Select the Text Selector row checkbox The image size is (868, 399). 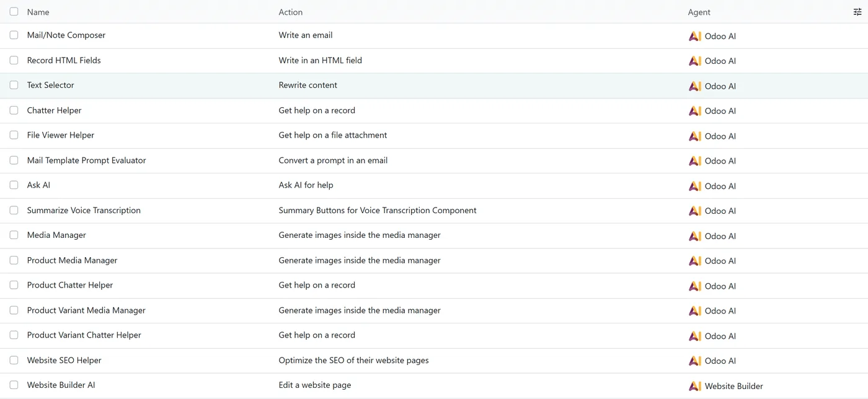[14, 85]
